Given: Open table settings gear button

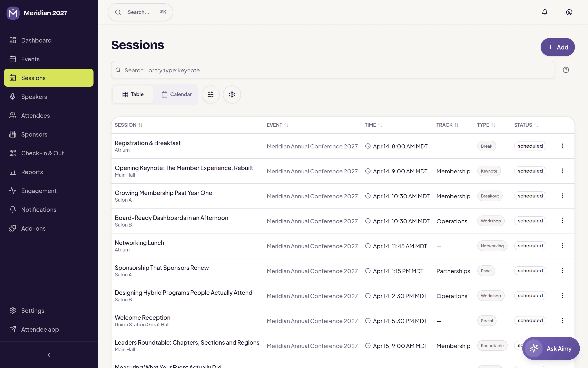Looking at the screenshot, I should click(232, 94).
